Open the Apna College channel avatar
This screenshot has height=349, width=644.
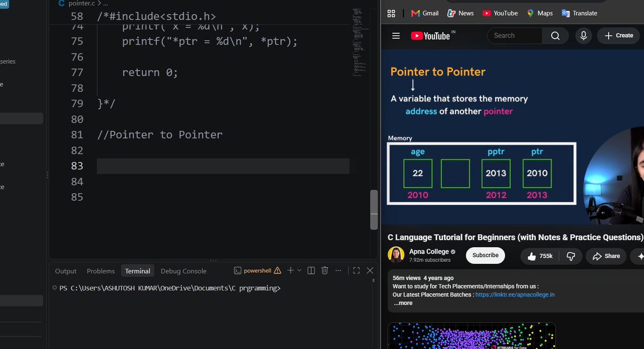point(396,255)
